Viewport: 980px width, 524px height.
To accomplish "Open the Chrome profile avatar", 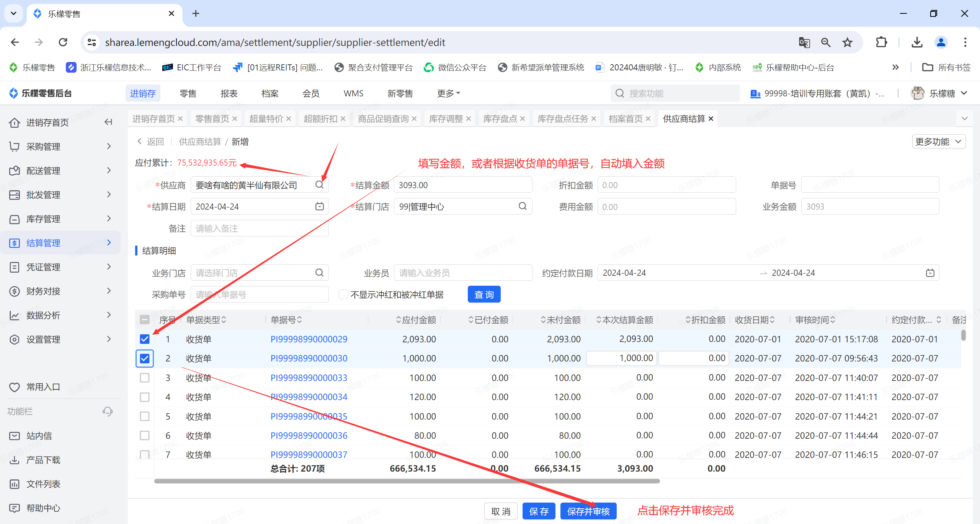I will click(x=941, y=42).
